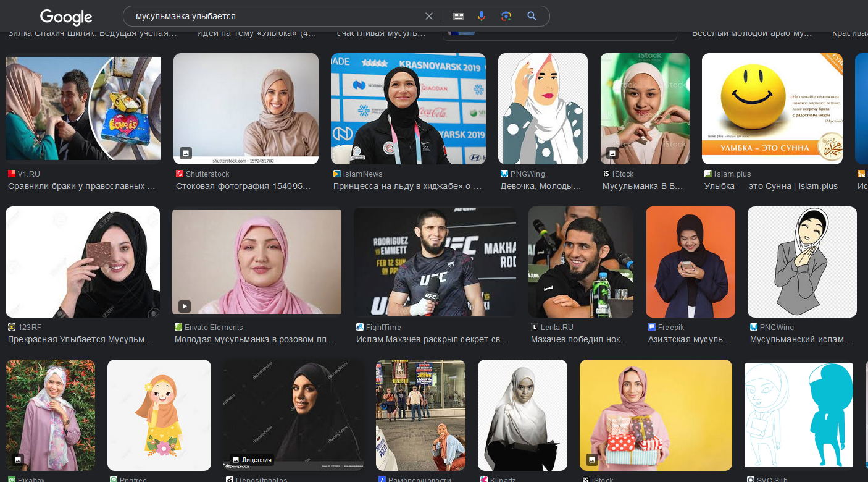Open the 123RF chocolate bar photo
The height and width of the screenshot is (482, 868).
coord(83,262)
